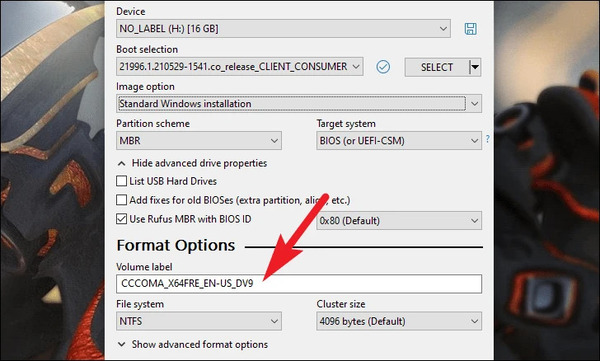Screen dimensions: 600x361
Task: Open the Standard Windows installation combo box
Action: (x=299, y=104)
